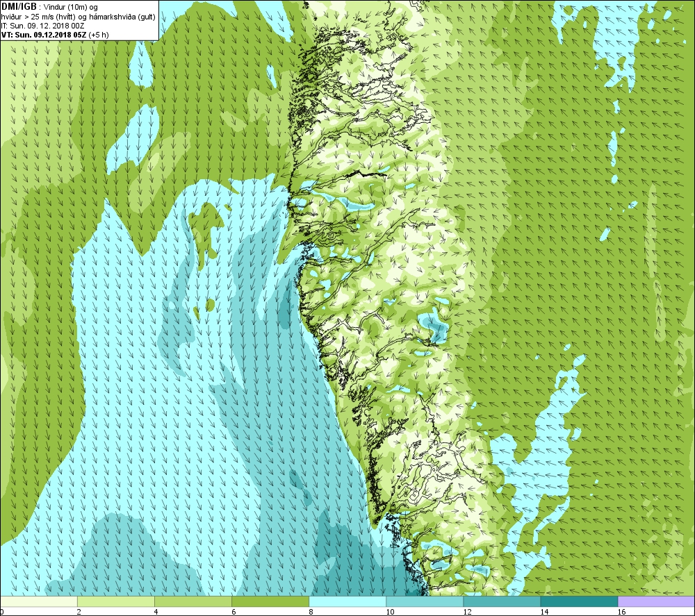Viewport: 695px width, 616px height.
Task: Click the 'IT: Sun. 09. 12. 2018 00Z' line
Action: click(42, 26)
